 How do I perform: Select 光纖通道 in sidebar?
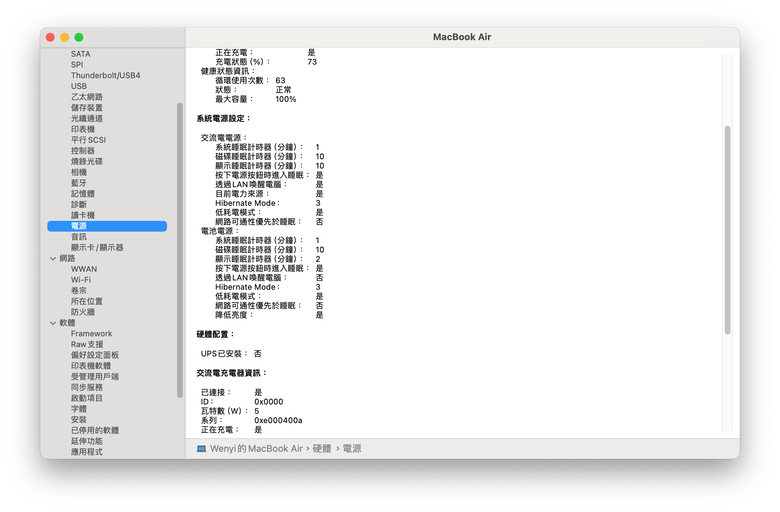pyautogui.click(x=87, y=118)
